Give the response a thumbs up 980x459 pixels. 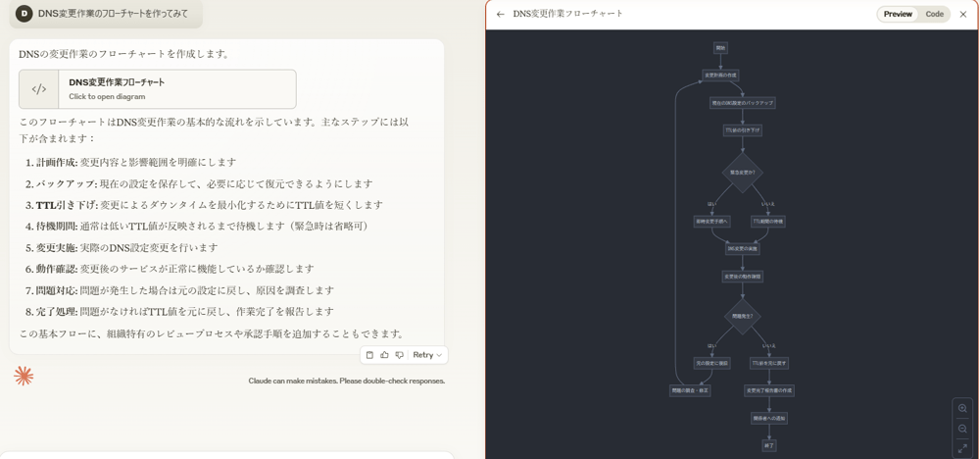384,355
